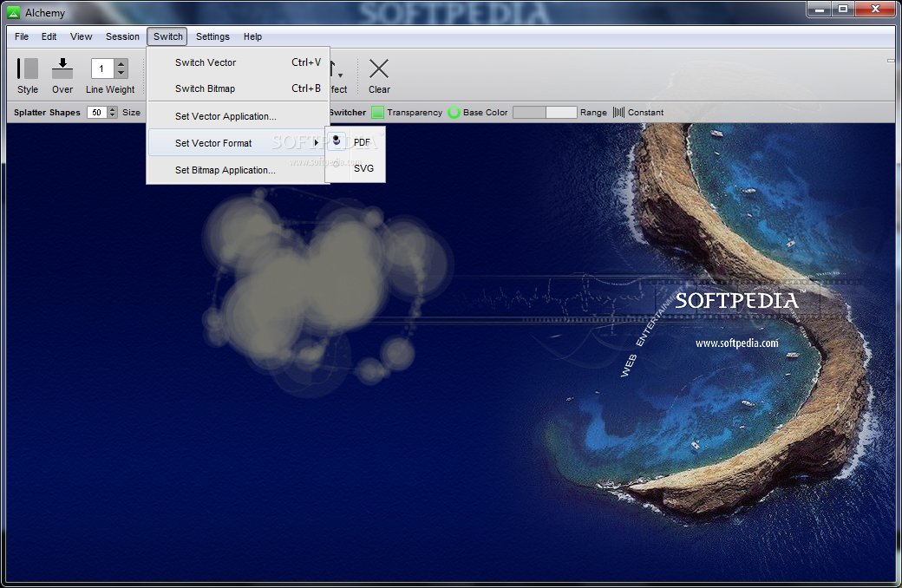Open the View menu
902x588 pixels.
(82, 36)
